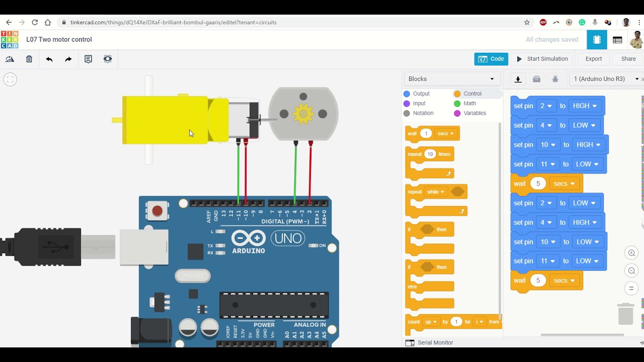Reload the browser page

pos(35,22)
